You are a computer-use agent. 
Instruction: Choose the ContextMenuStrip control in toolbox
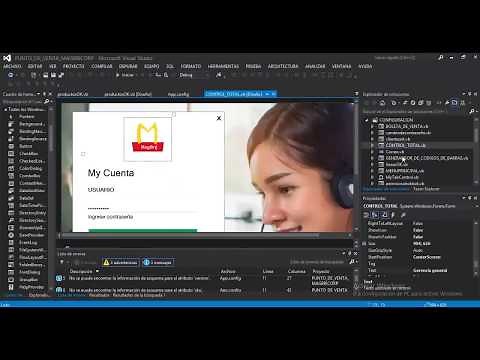point(27,183)
